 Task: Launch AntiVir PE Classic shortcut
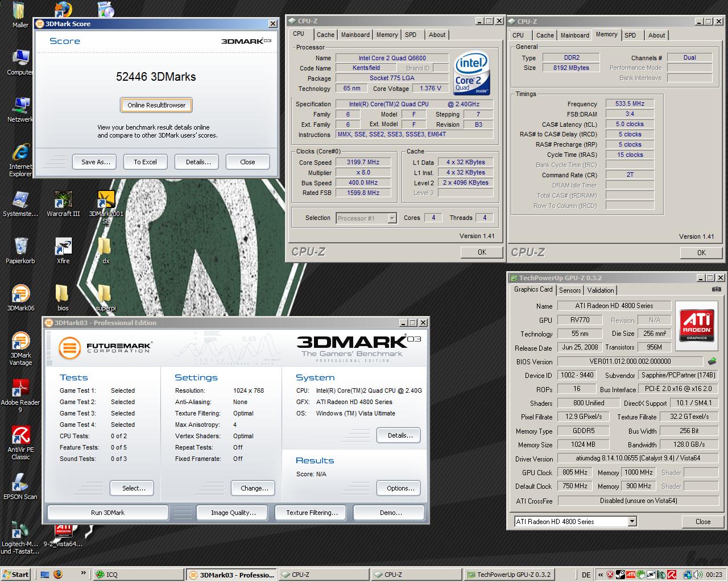(20, 443)
